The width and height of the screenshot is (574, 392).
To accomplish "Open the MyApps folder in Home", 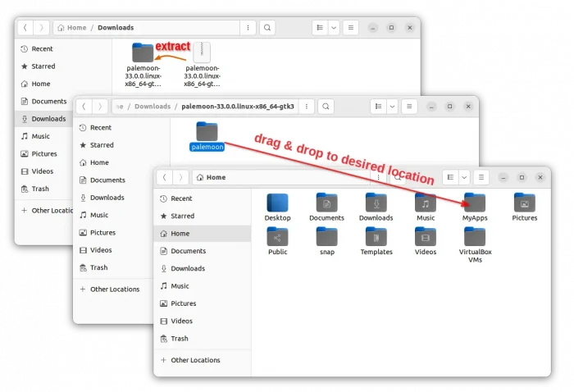I will (474, 203).
